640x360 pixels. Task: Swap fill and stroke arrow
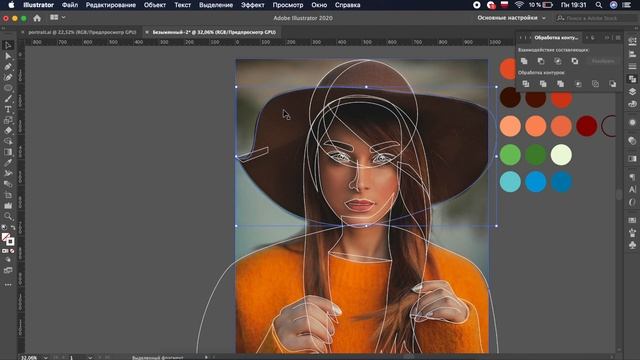click(x=13, y=227)
